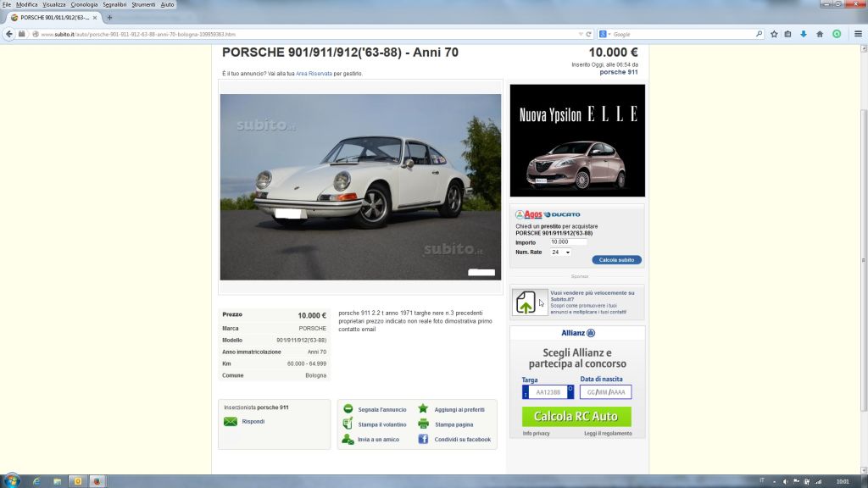Go to the home page icon
The width and height of the screenshot is (868, 488).
pyautogui.click(x=820, y=34)
